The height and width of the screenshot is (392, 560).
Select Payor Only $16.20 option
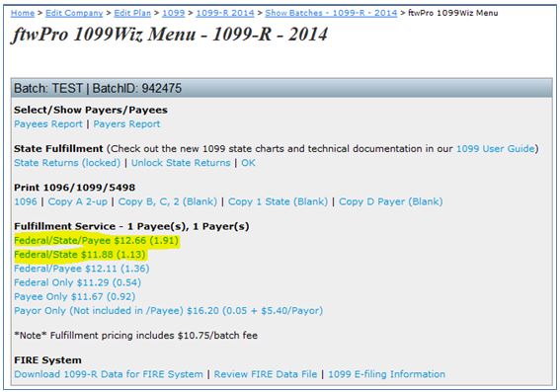[x=168, y=311]
